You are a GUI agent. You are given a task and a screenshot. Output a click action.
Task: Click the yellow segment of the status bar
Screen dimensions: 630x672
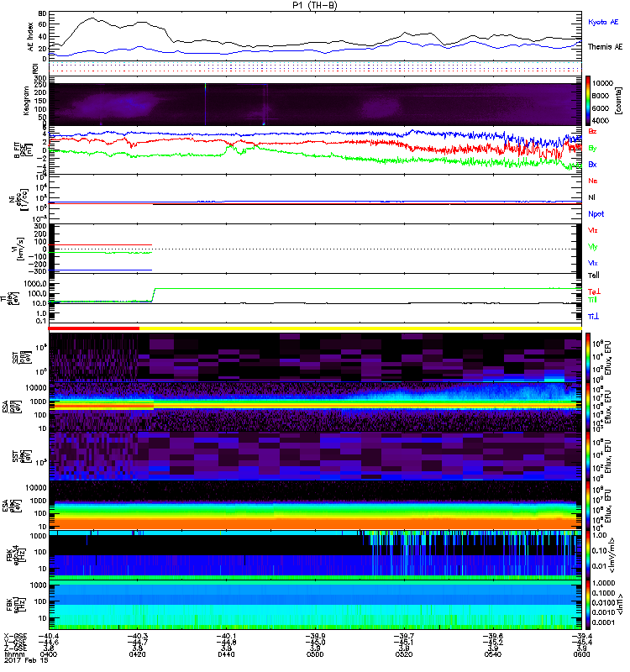point(361,328)
